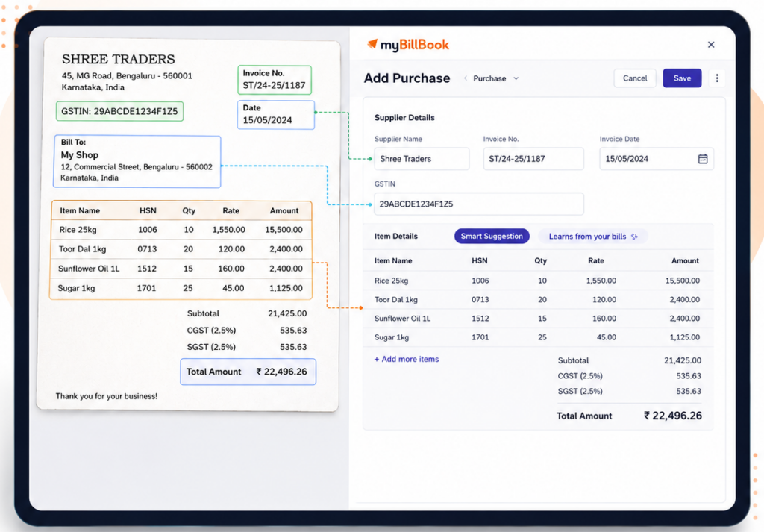
Task: Edit the GSTIN input field
Action: pos(478,204)
